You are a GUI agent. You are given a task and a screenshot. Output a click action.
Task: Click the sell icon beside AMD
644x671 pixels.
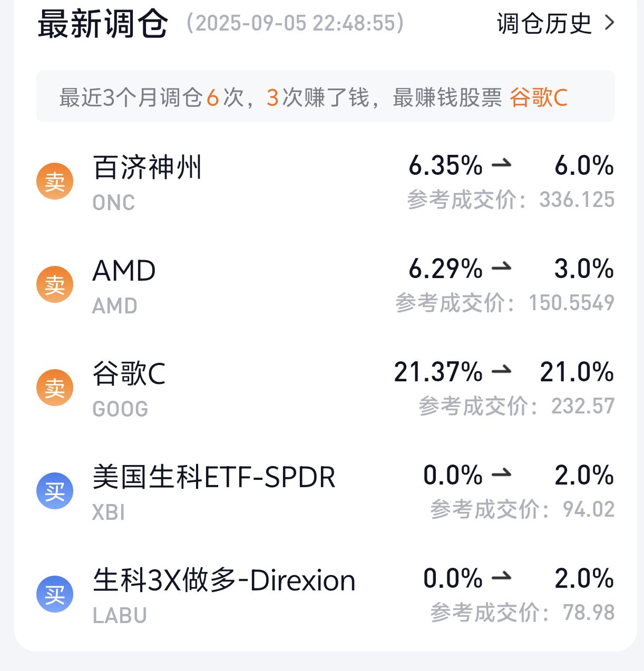click(x=55, y=285)
